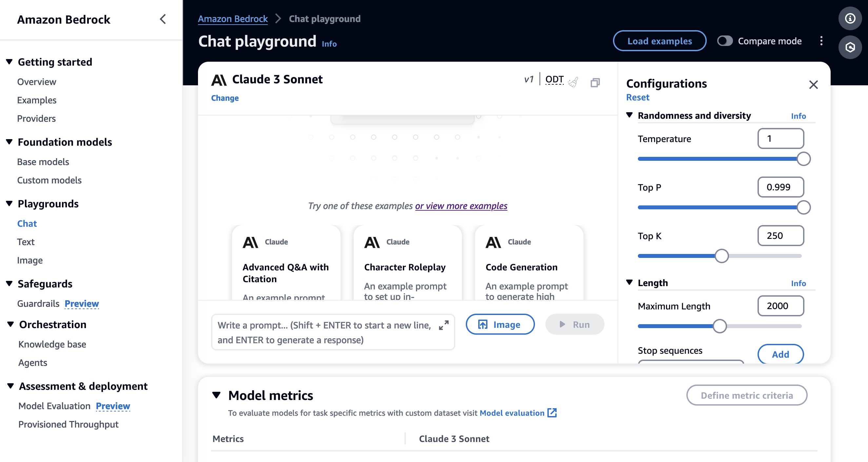
Task: Open Model evaluation external link icon
Action: point(552,413)
